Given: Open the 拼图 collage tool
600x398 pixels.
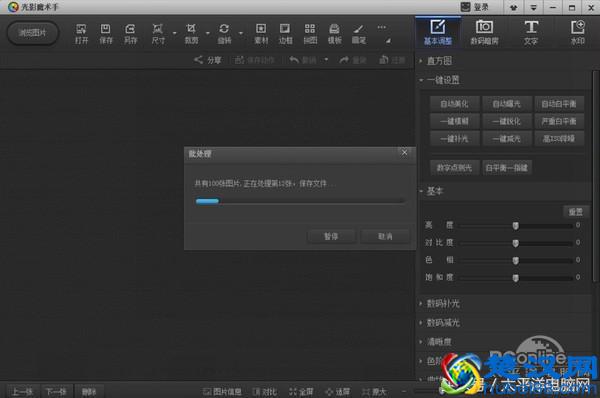Looking at the screenshot, I should coord(310,29).
